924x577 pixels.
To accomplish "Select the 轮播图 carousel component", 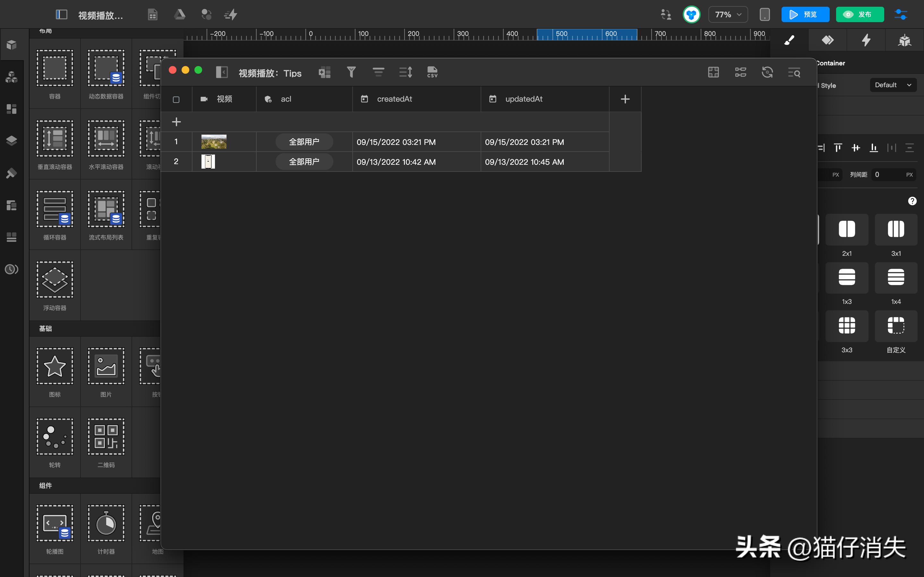I will (54, 523).
